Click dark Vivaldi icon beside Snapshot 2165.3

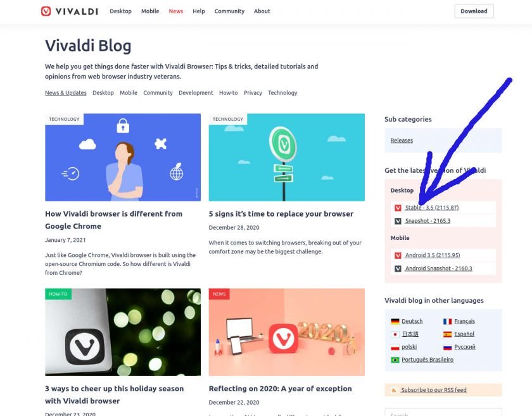pos(398,221)
